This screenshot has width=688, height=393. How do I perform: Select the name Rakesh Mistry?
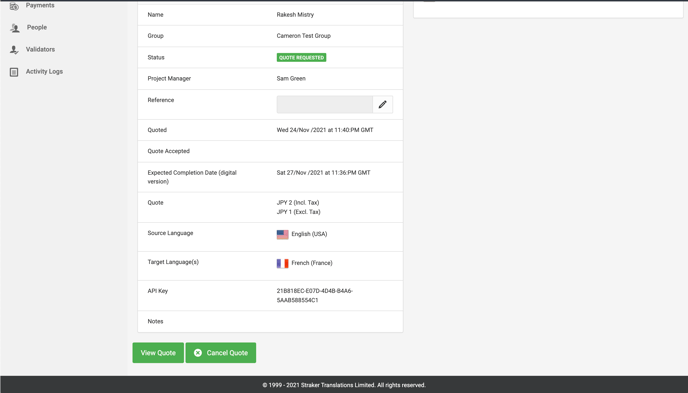pyautogui.click(x=295, y=14)
